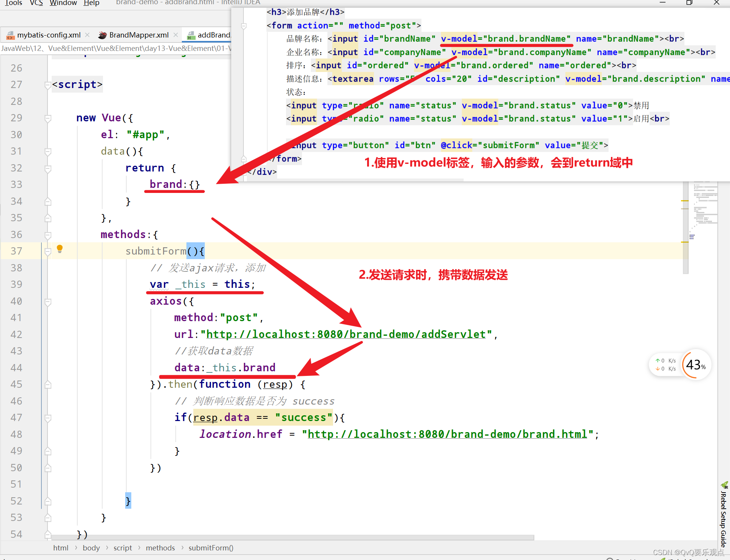Open the JRebel Setup Guide panel

click(x=723, y=515)
